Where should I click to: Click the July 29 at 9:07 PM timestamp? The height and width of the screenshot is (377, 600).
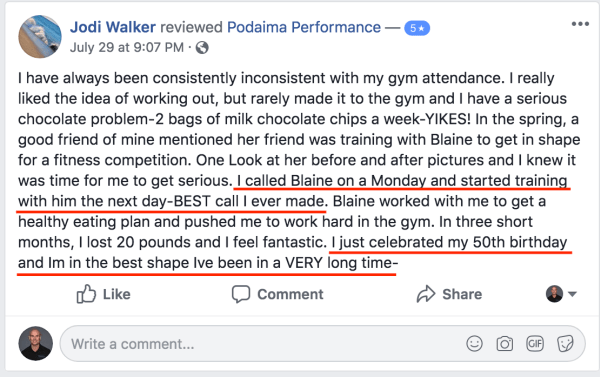click(x=127, y=47)
